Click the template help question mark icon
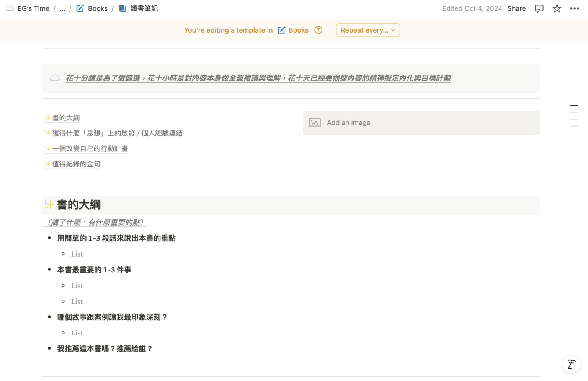This screenshot has height=381, width=588. [x=318, y=30]
